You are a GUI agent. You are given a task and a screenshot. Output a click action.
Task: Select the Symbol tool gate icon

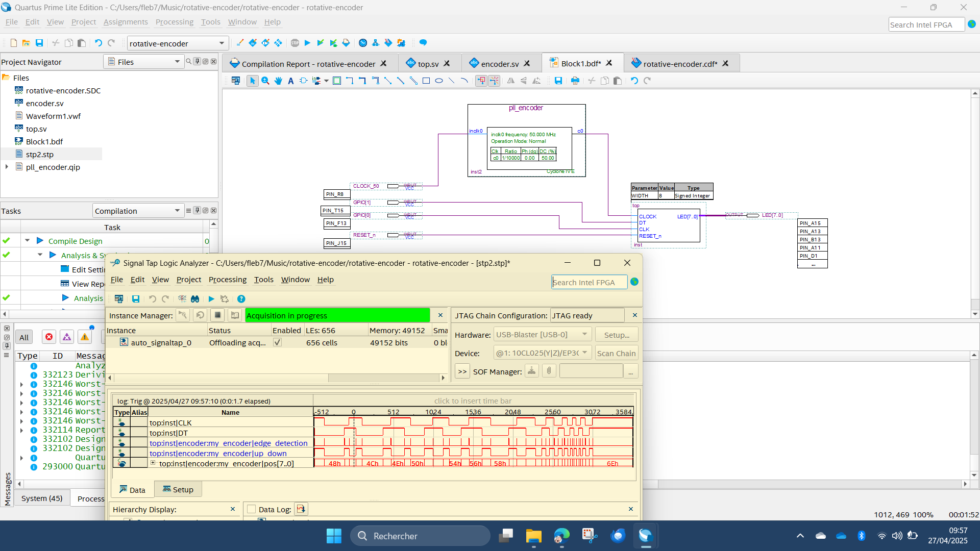pyautogui.click(x=303, y=81)
